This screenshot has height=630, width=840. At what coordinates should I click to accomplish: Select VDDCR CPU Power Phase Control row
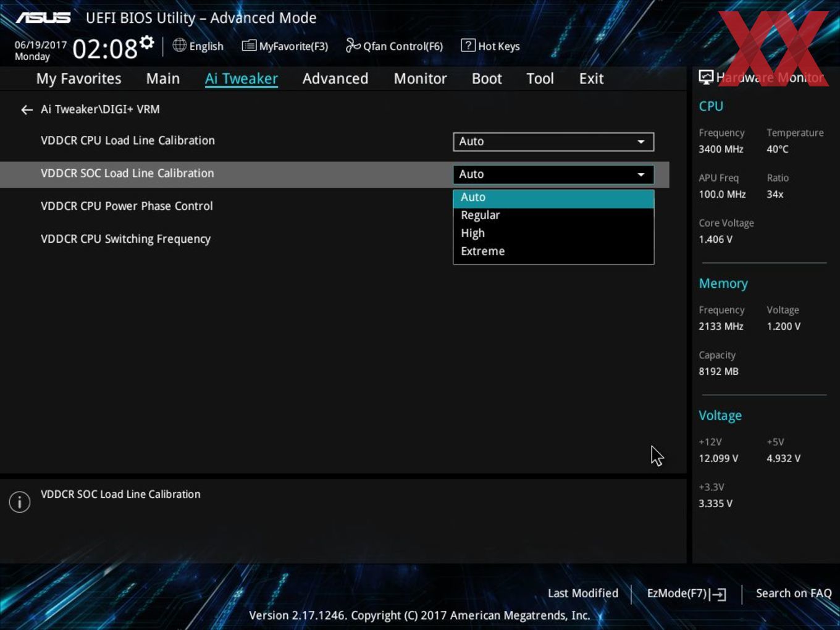(127, 206)
